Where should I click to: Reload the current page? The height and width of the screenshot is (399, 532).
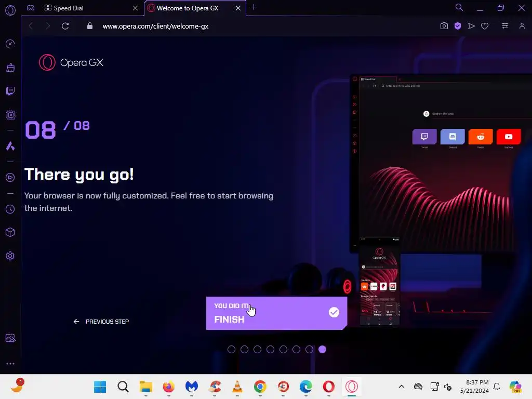pos(65,26)
